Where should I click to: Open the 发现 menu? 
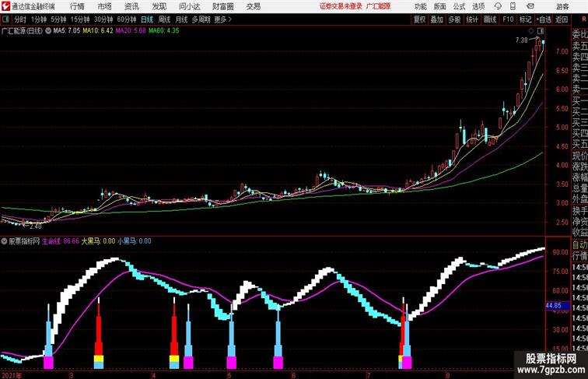pos(159,6)
